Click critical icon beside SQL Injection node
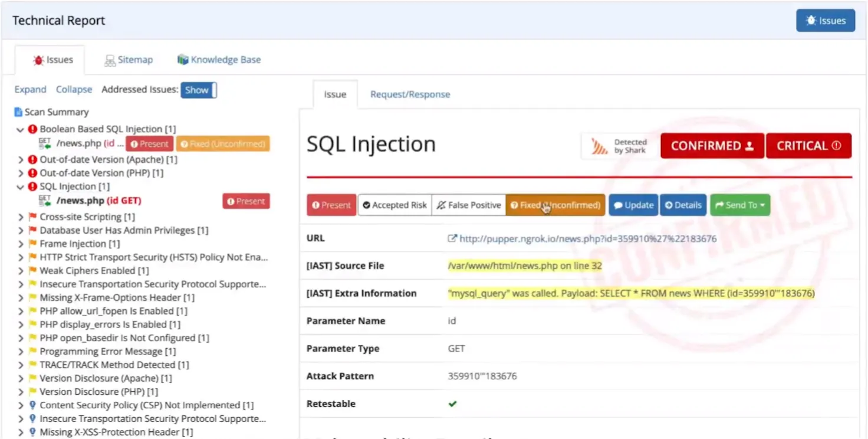 pyautogui.click(x=32, y=187)
